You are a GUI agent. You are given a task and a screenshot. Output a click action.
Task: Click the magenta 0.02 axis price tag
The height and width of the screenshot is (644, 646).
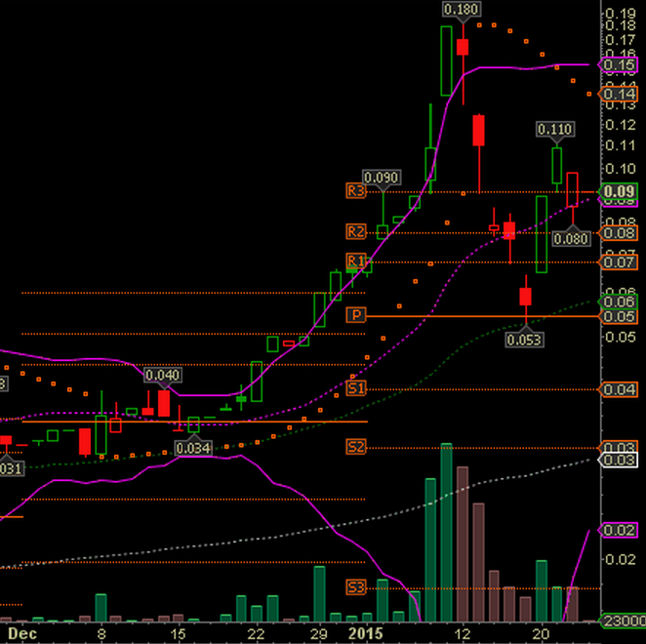point(618,530)
